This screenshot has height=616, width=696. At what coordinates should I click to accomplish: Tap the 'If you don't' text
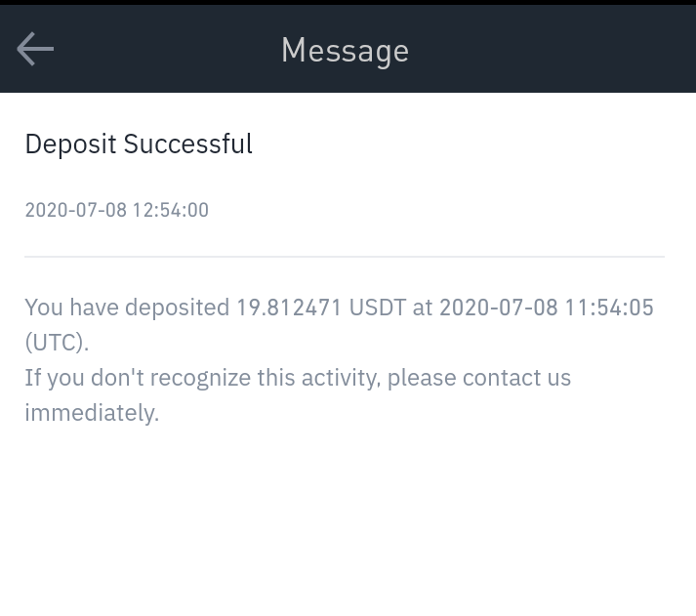(84, 378)
